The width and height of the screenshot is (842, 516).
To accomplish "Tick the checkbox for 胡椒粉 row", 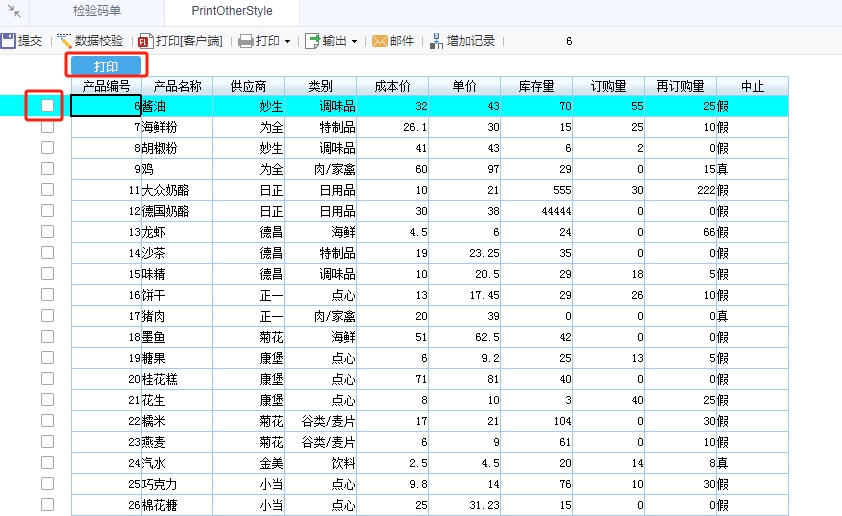I will (x=47, y=148).
